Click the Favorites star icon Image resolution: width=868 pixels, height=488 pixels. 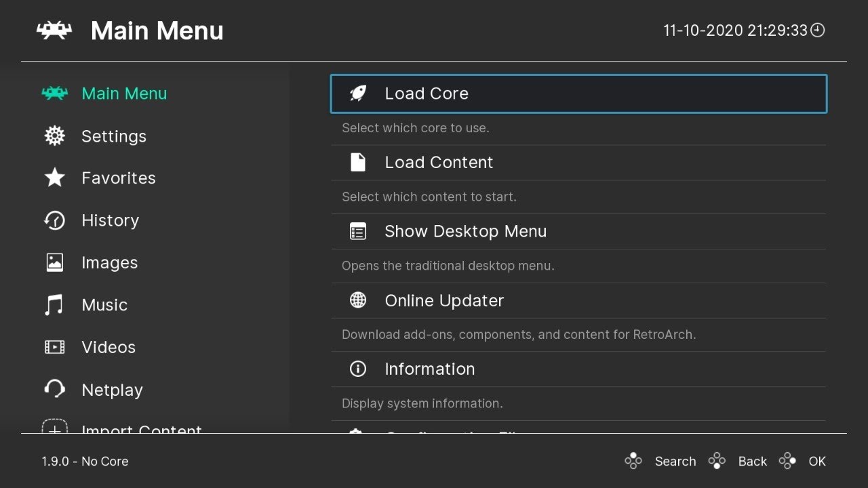pyautogui.click(x=54, y=178)
